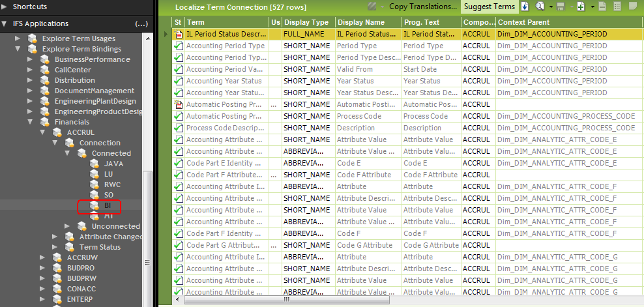Click the green check status for Accounting Year Status
This screenshot has width=644, height=307.
tap(179, 81)
